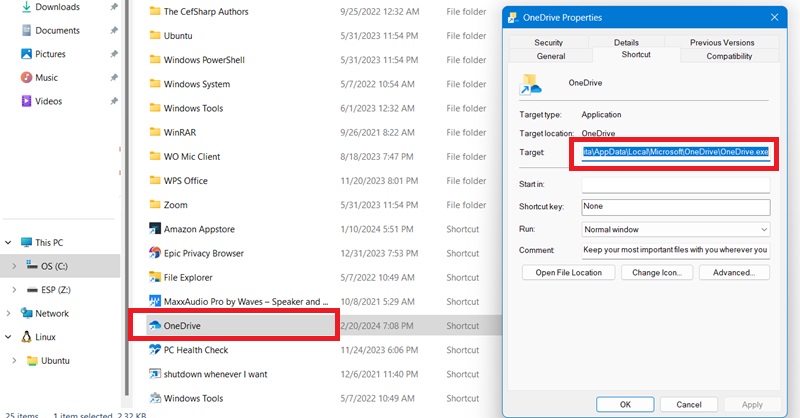Select the Windows System folder name
The image size is (800, 418).
196,84
